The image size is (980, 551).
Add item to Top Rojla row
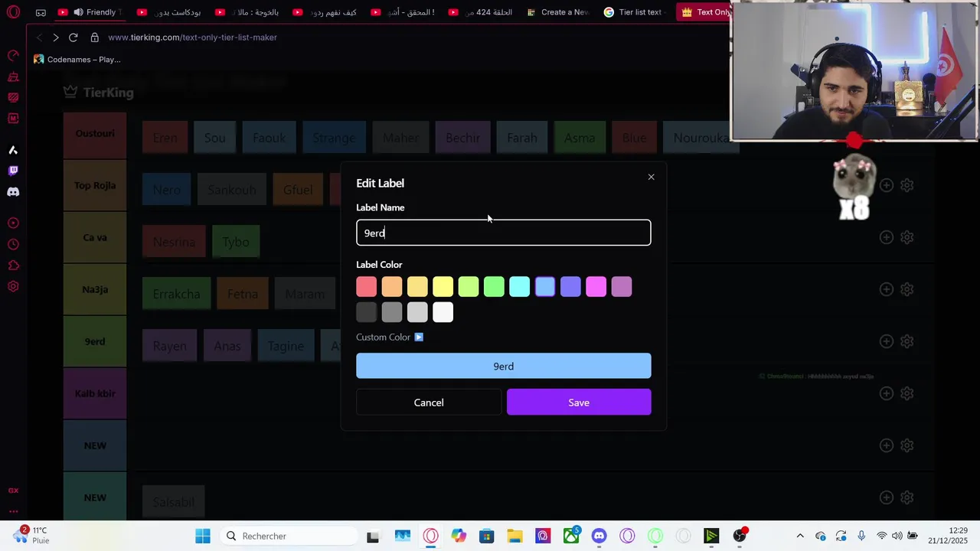coord(887,185)
